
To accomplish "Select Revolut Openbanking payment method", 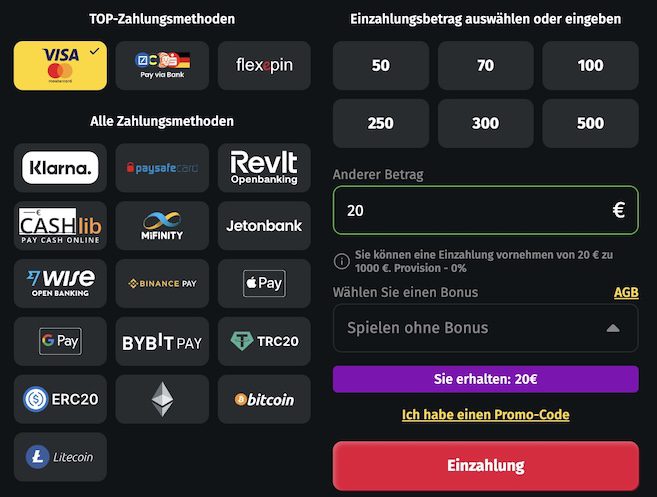I will coord(264,168).
